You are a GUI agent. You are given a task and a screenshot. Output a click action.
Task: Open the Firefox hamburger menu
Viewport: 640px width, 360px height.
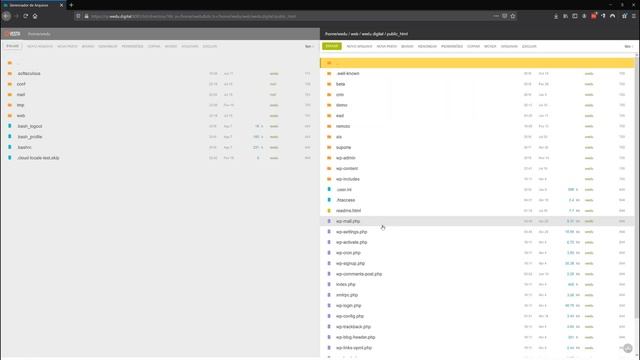pos(634,16)
